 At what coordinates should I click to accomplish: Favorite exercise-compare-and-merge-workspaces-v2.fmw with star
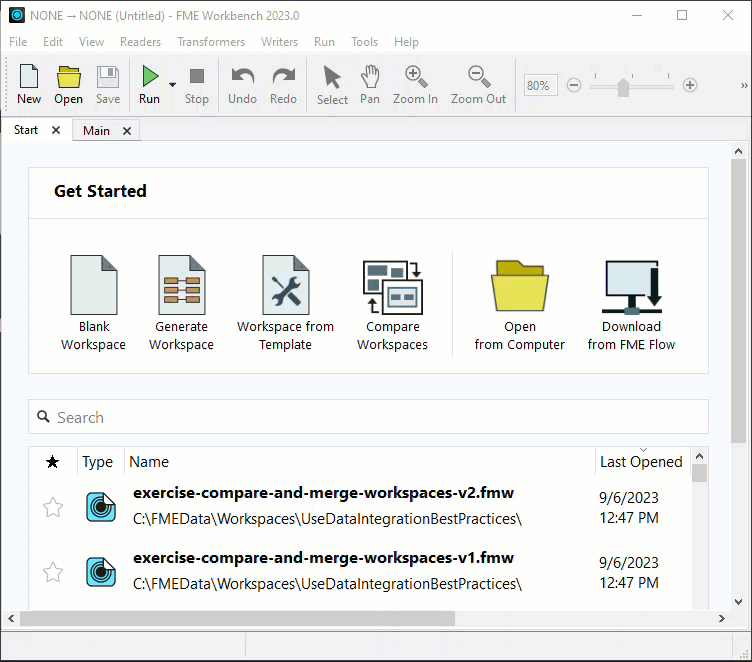tap(53, 507)
